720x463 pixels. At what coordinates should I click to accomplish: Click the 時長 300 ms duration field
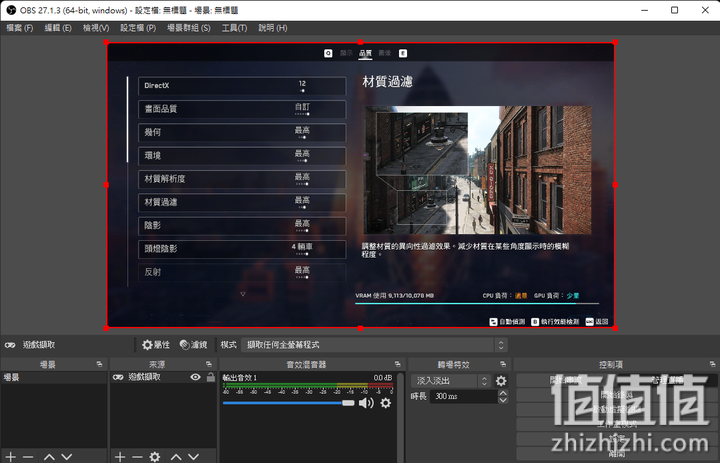464,396
